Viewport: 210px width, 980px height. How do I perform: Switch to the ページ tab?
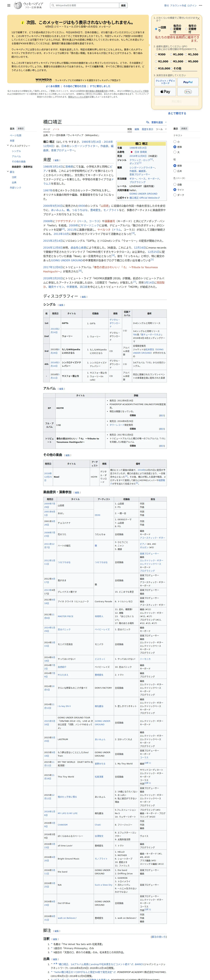coord(46,129)
